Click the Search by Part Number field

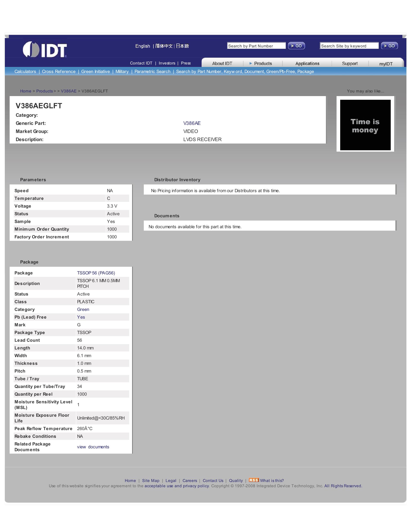[256, 46]
